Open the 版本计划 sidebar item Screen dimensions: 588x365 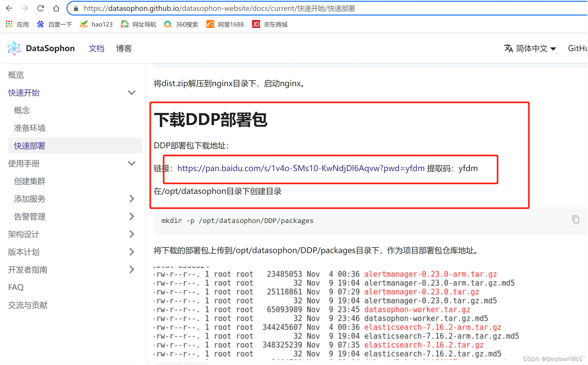click(24, 252)
